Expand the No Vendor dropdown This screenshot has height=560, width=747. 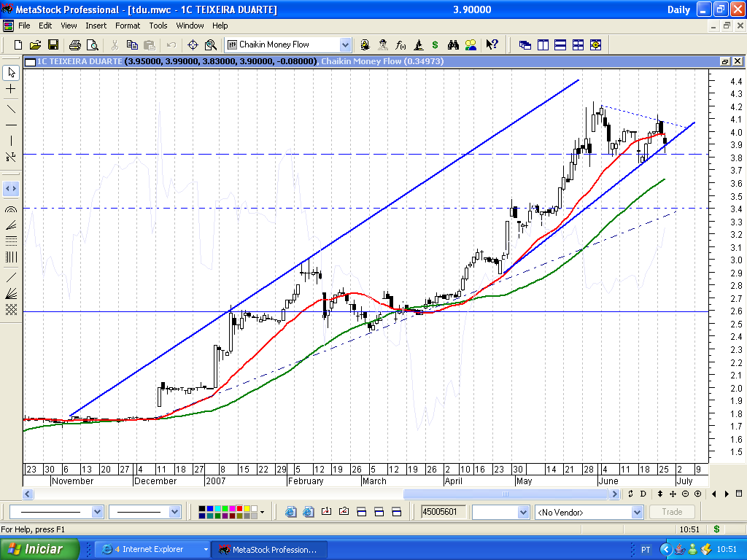tap(637, 512)
